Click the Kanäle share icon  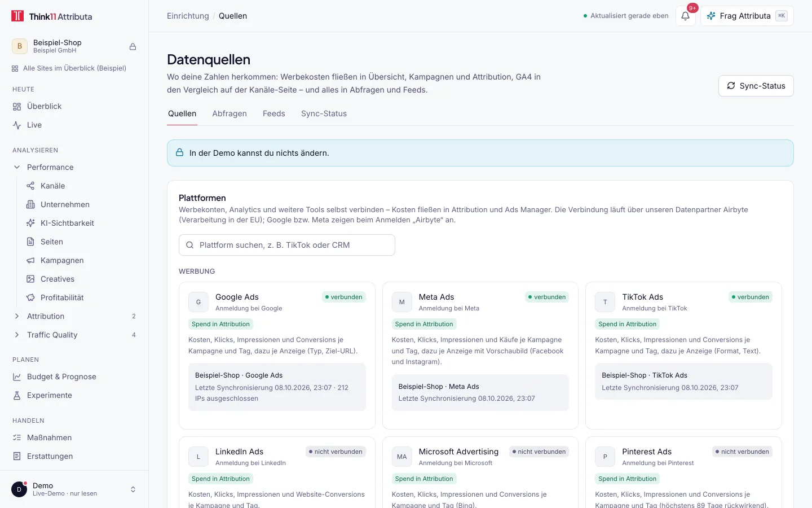tap(30, 186)
